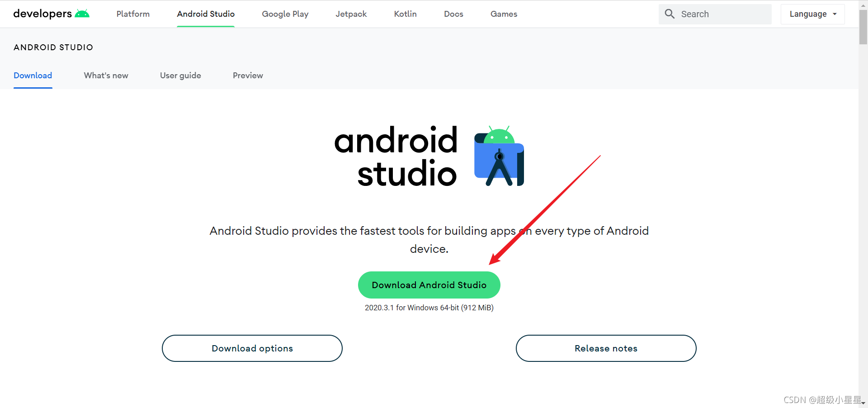
Task: Go to the Jetpack section
Action: click(x=351, y=14)
